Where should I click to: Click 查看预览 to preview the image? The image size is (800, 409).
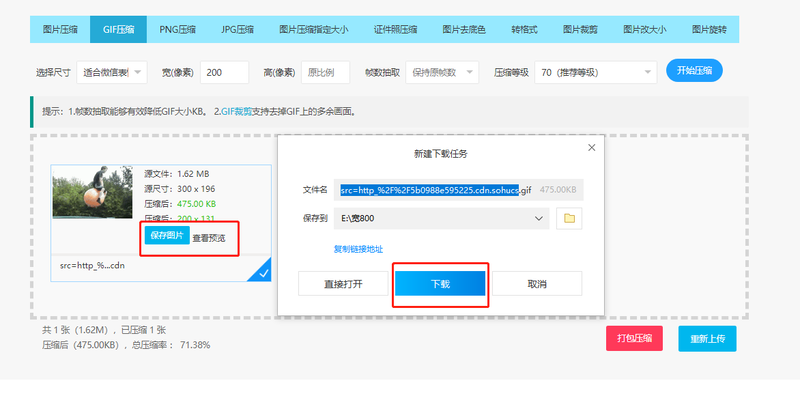[209, 238]
